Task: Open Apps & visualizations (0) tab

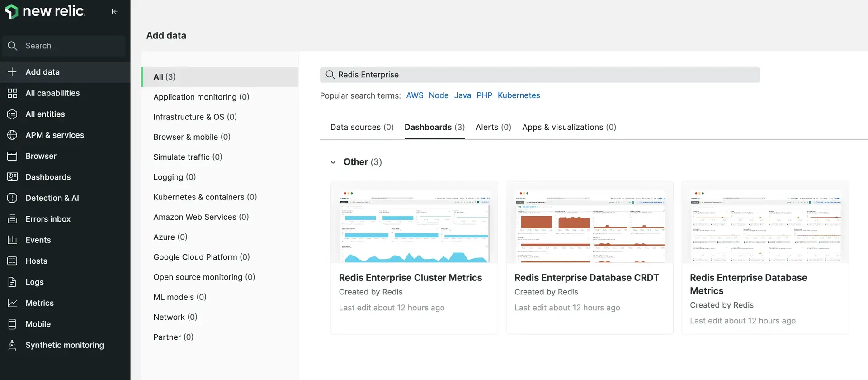Action: [x=569, y=127]
